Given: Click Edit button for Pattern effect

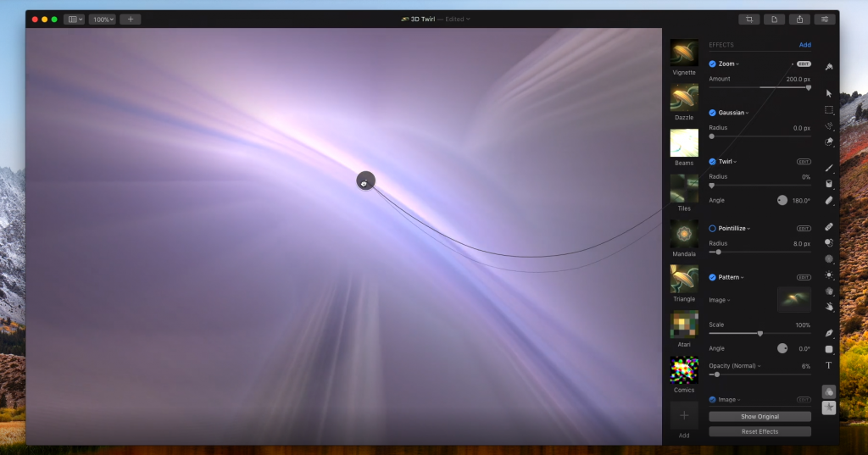Looking at the screenshot, I should (804, 277).
